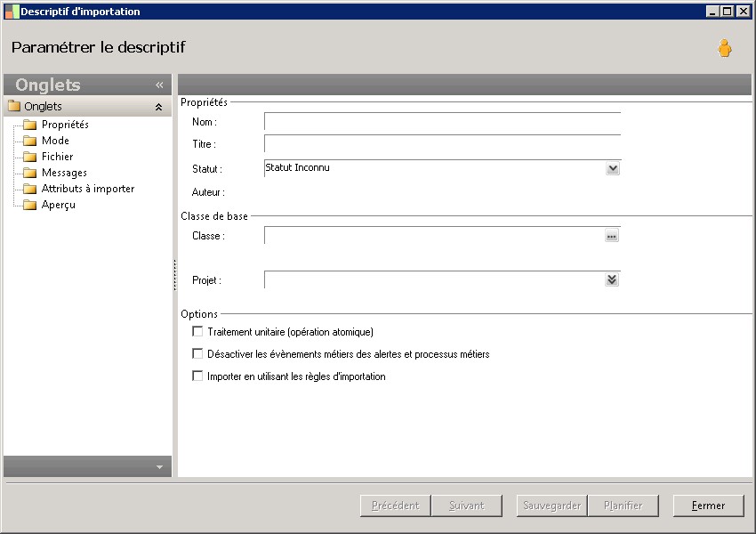The width and height of the screenshot is (756, 534).
Task: Click the Aperçu folder icon
Action: [x=29, y=205]
